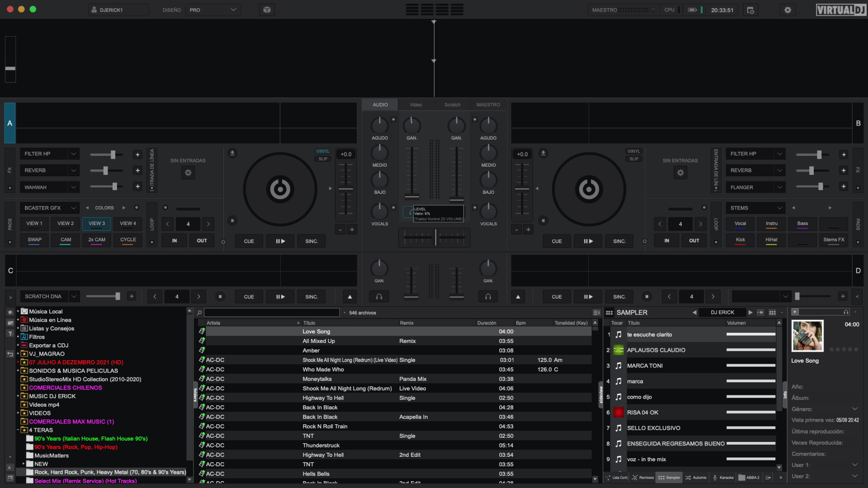868x488 pixels.
Task: Toggle VINYL mode on deck A
Action: click(x=323, y=151)
